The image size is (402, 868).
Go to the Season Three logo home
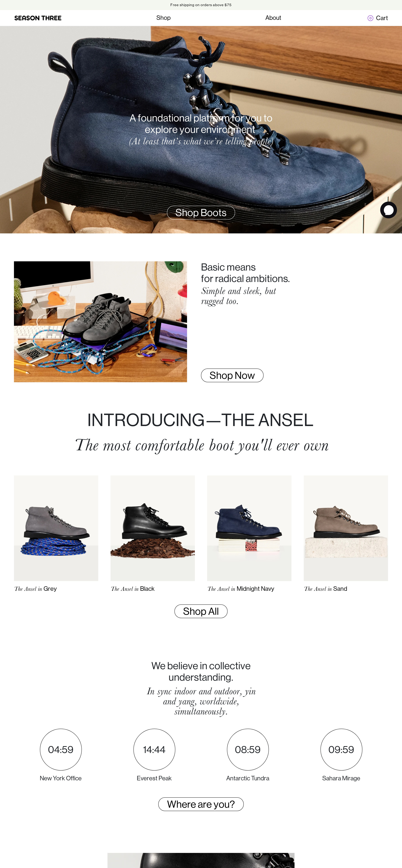[38, 18]
